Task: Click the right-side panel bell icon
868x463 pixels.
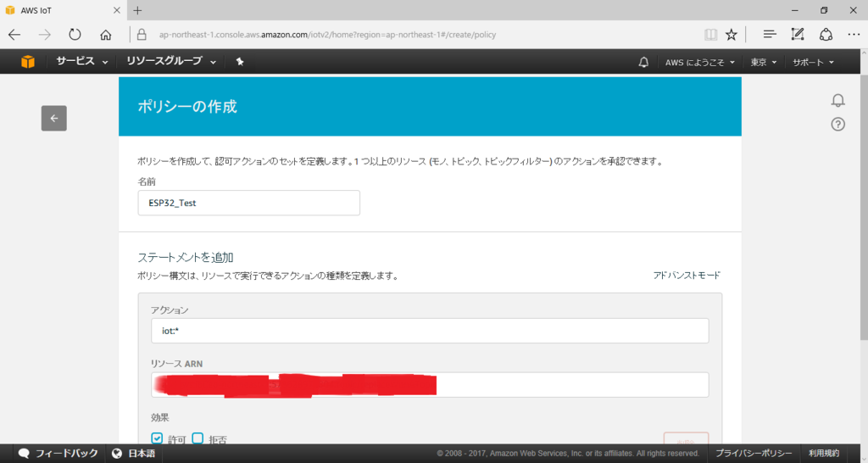Action: pos(838,100)
